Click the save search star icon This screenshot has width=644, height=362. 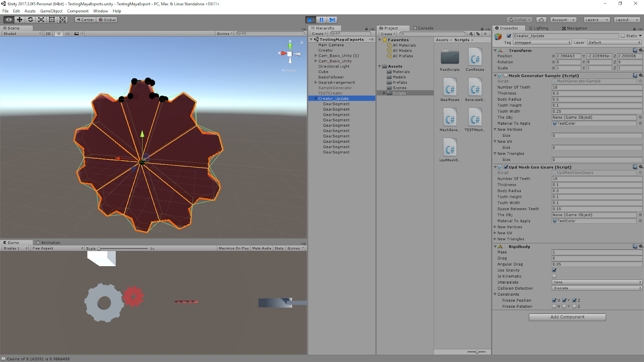[485, 34]
